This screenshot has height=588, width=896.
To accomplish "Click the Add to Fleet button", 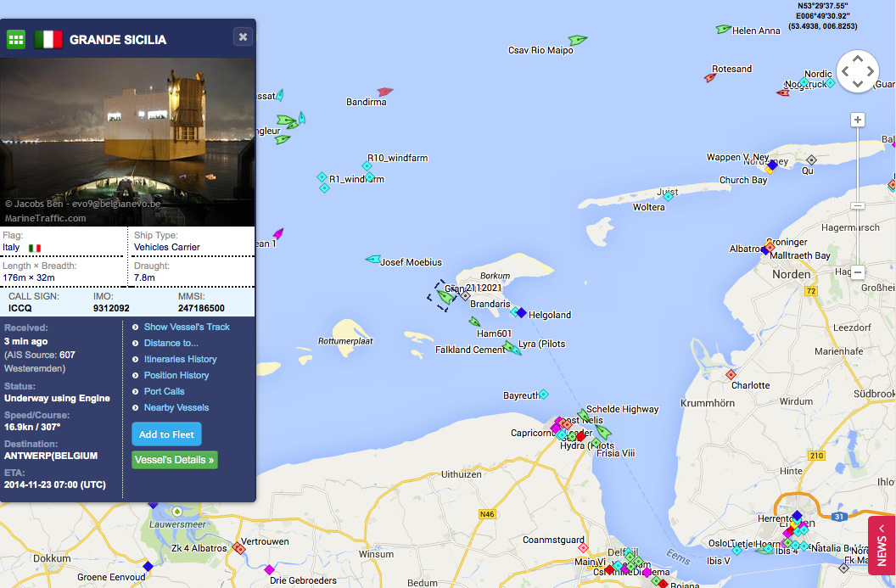I will pos(166,434).
